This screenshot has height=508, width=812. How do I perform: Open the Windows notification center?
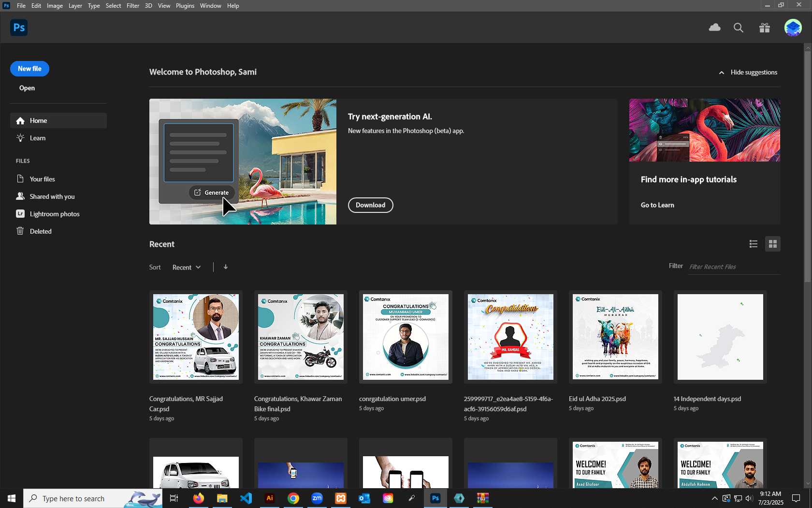[x=796, y=498]
